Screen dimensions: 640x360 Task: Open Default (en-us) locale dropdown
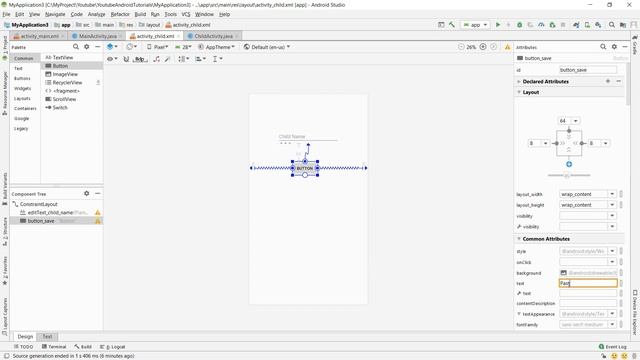point(267,47)
